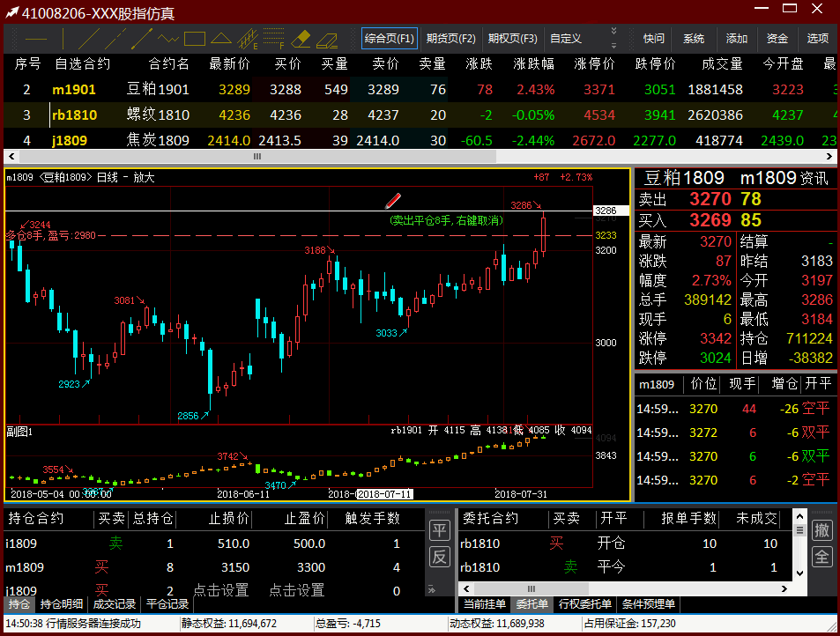
Task: Click the 反 reverse-position button
Action: pos(439,558)
